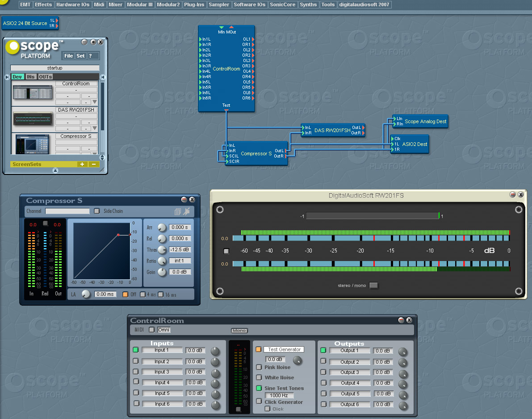Click the Test Generator level knob
This screenshot has height=419, width=532.
point(297,360)
